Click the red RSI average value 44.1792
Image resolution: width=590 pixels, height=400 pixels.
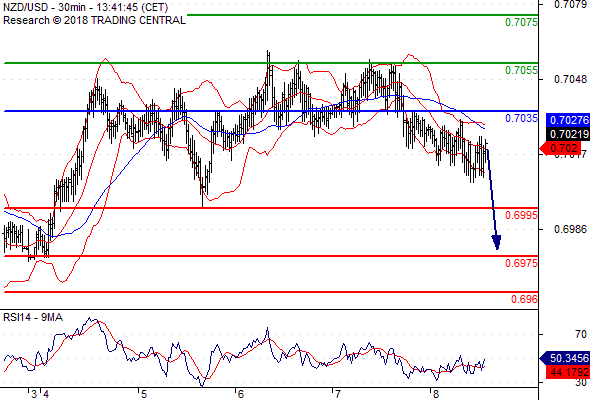(568, 373)
